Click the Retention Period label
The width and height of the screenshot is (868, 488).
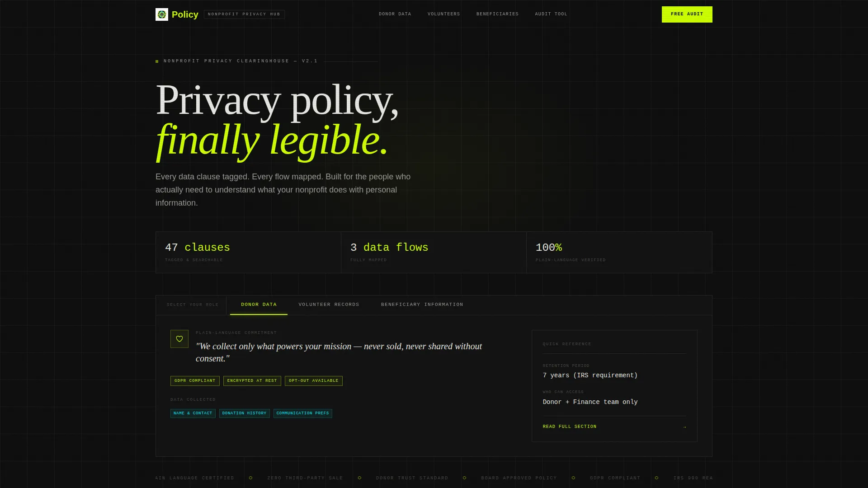click(566, 366)
